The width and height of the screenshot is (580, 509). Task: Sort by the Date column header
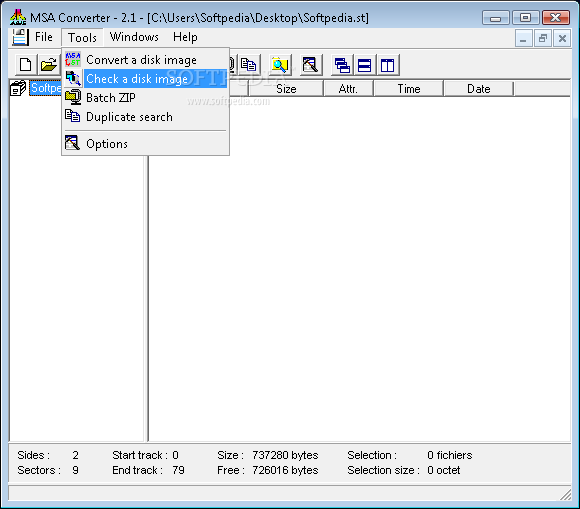[479, 89]
